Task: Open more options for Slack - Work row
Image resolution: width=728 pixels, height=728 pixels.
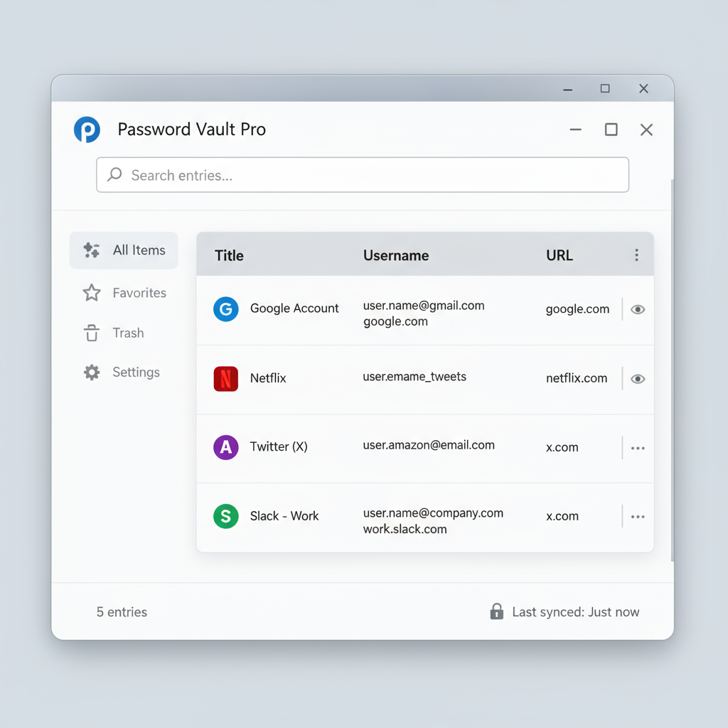Action: coord(638,518)
